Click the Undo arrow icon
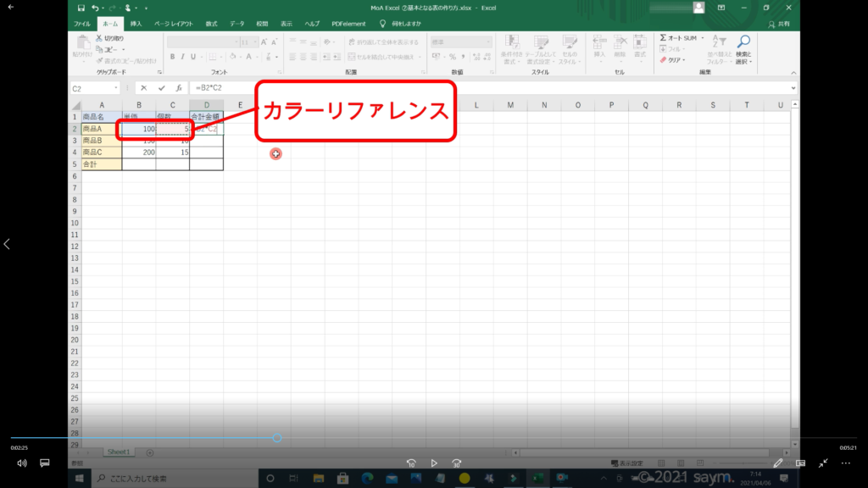868x488 pixels. (x=96, y=8)
